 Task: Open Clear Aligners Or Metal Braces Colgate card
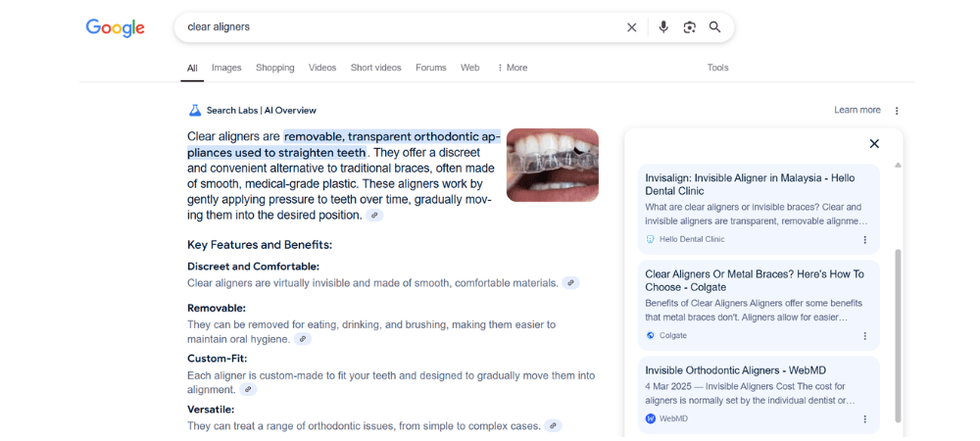pyautogui.click(x=759, y=306)
